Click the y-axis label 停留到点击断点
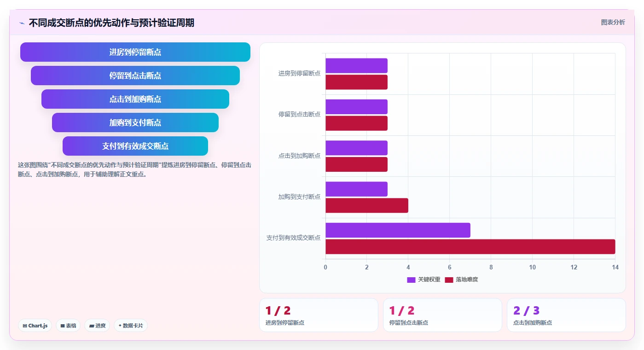Screen dimensions: 644x350 [x=299, y=114]
